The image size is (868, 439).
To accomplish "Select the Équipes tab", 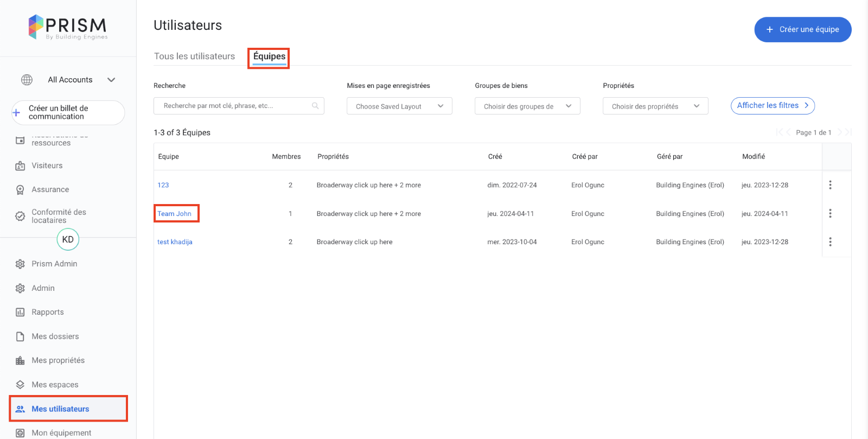I will click(269, 56).
